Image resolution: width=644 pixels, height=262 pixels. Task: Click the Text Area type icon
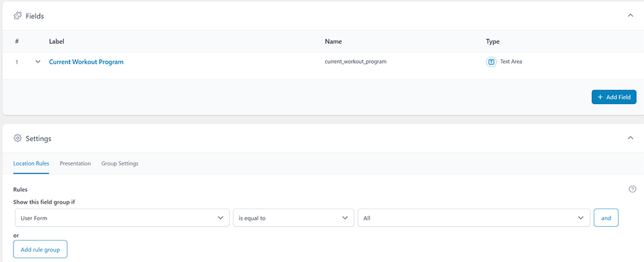click(491, 62)
